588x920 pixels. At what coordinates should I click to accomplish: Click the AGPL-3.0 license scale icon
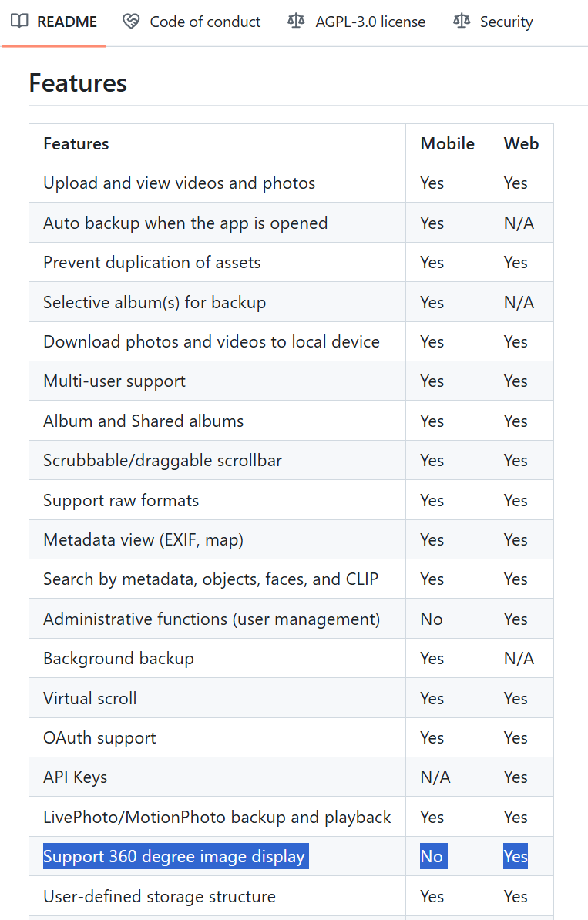pyautogui.click(x=296, y=22)
